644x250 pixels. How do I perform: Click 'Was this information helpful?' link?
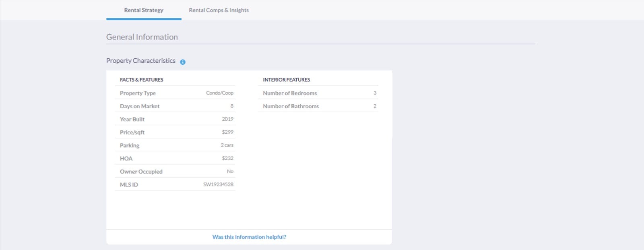[249, 237]
